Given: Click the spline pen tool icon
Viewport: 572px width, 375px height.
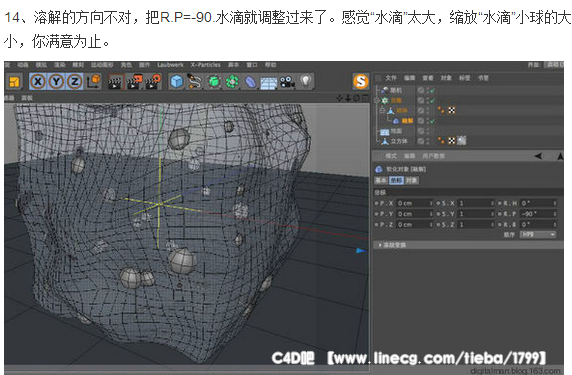Looking at the screenshot, I should (194, 81).
